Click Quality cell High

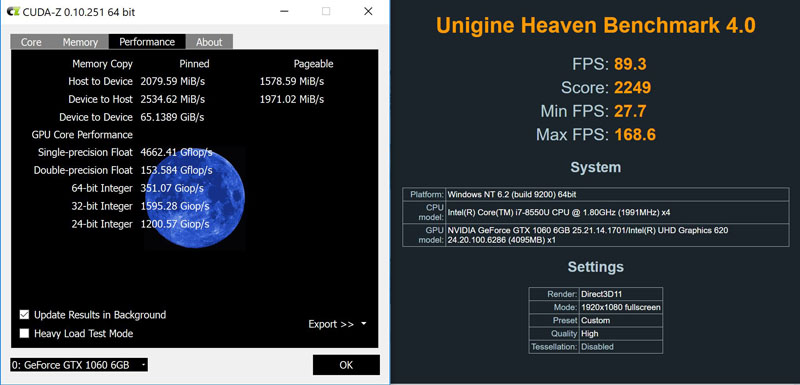621,334
